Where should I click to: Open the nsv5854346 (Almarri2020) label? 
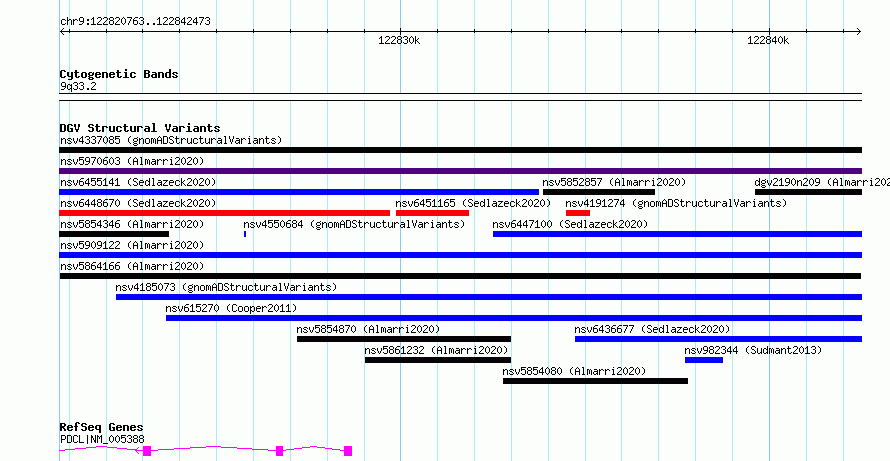tap(132, 224)
